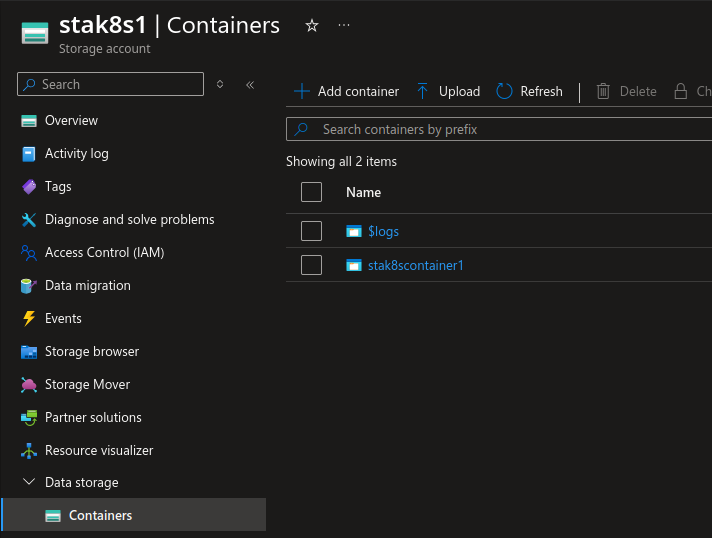
Task: Click the Resource visualizer icon
Action: coord(29,451)
